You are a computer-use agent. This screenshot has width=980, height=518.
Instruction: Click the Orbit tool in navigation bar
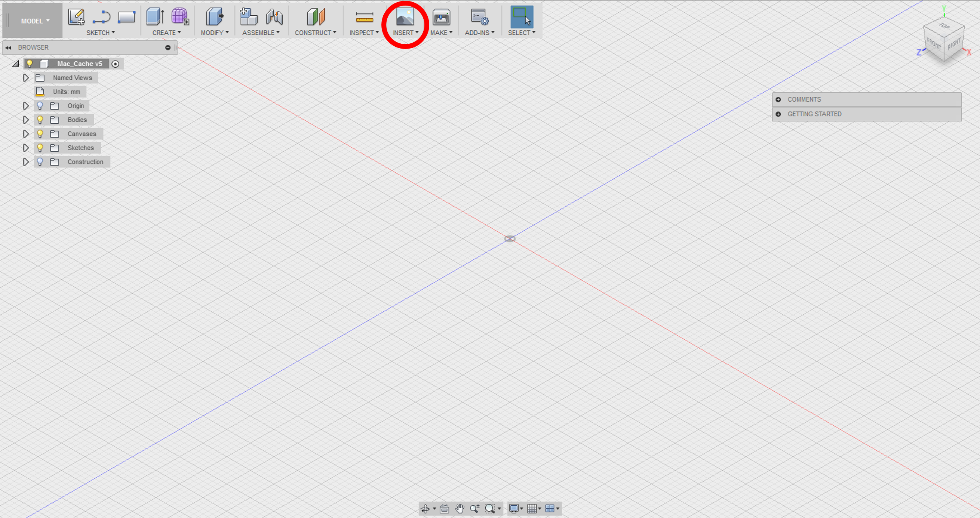point(426,509)
